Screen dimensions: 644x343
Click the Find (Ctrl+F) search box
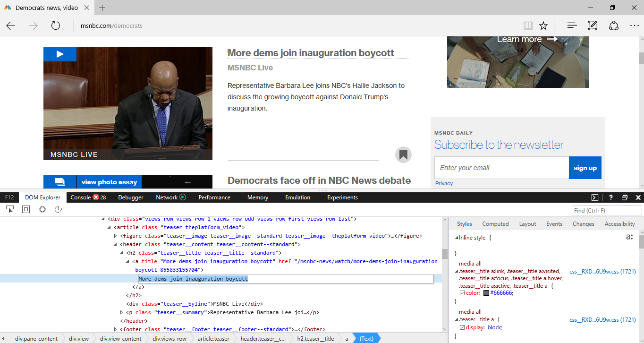click(x=607, y=210)
